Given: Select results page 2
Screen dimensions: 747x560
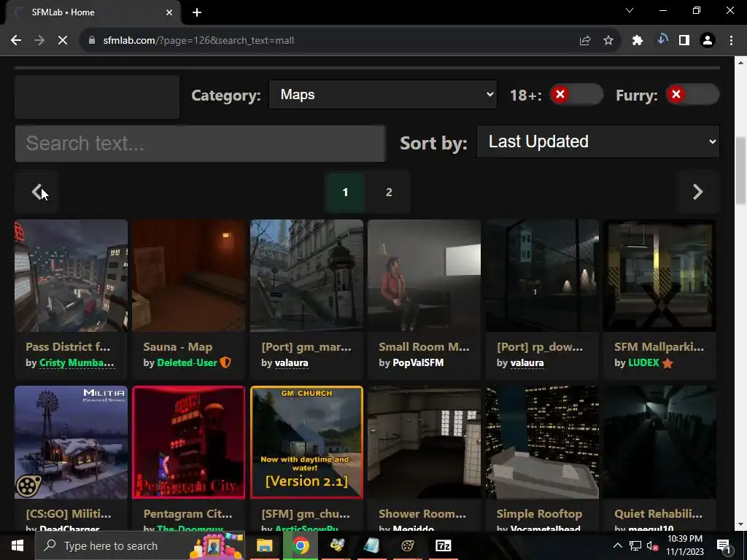Looking at the screenshot, I should (x=389, y=192).
